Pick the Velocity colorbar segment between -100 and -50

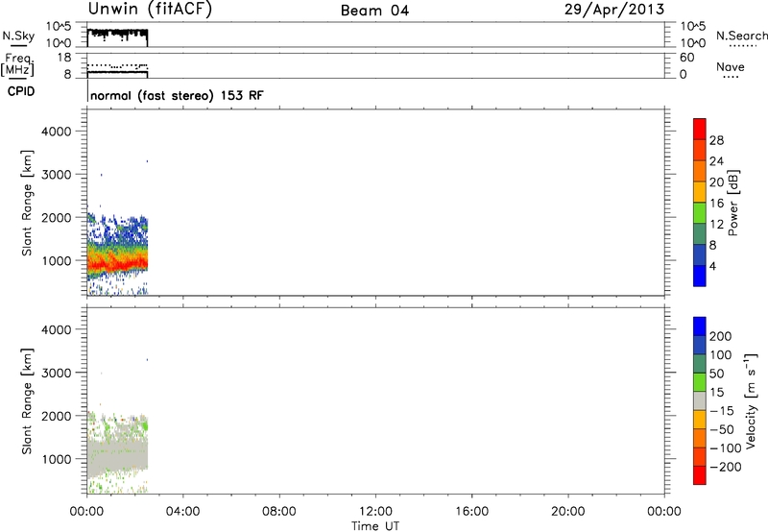tap(700, 439)
